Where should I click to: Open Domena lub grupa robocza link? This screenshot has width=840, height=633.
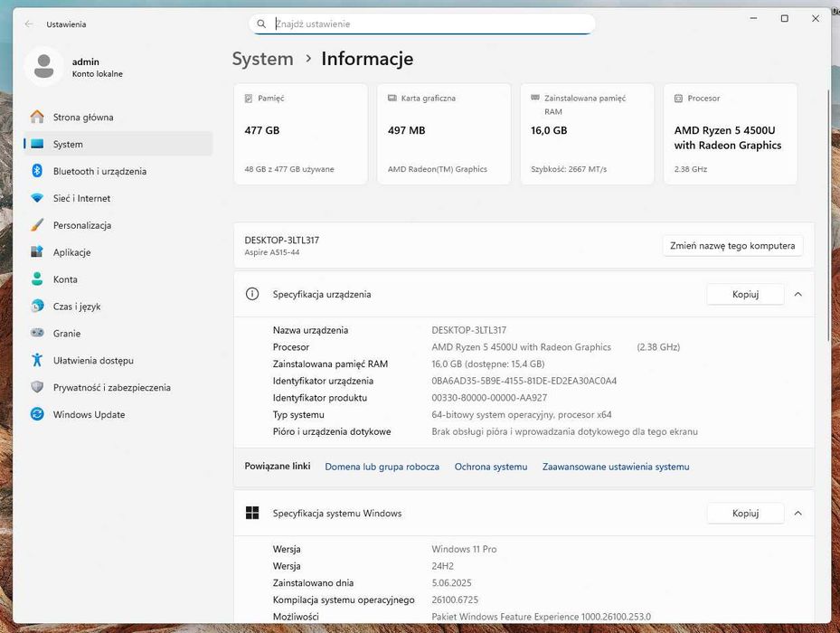pos(382,467)
